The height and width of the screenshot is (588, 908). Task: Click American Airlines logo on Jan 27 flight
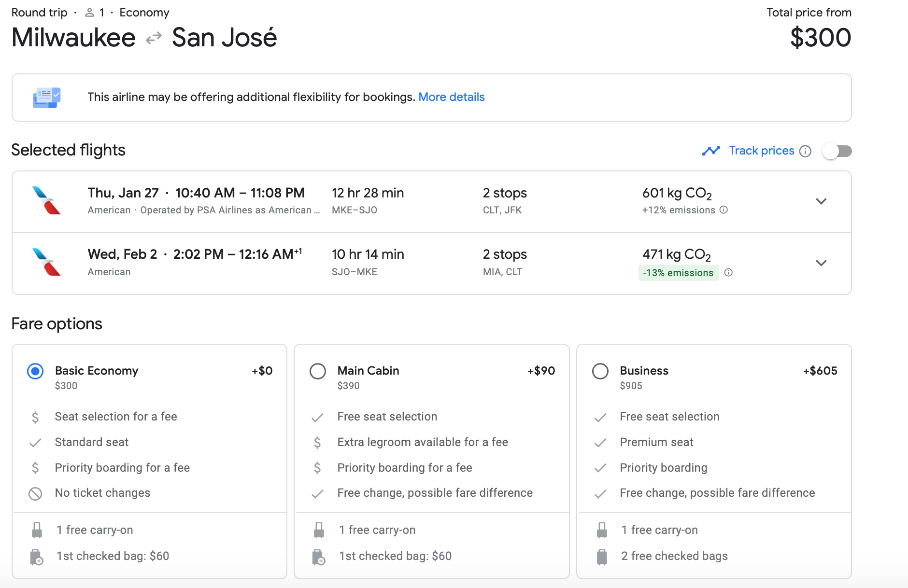[46, 200]
